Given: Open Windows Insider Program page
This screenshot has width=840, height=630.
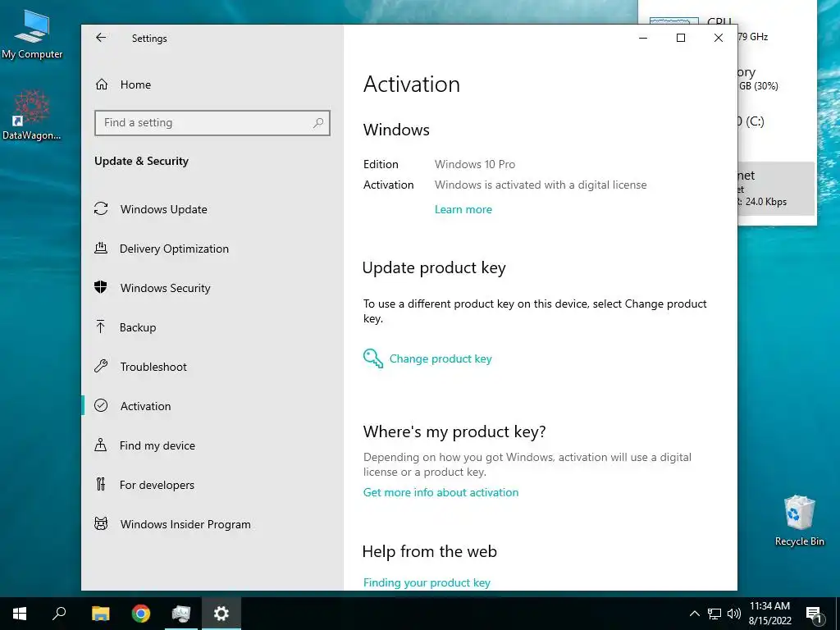Looking at the screenshot, I should point(185,524).
